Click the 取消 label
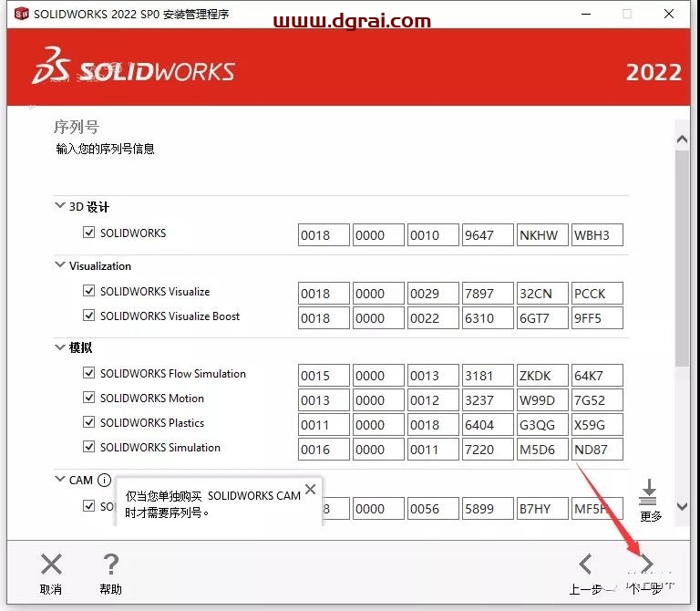 51,589
